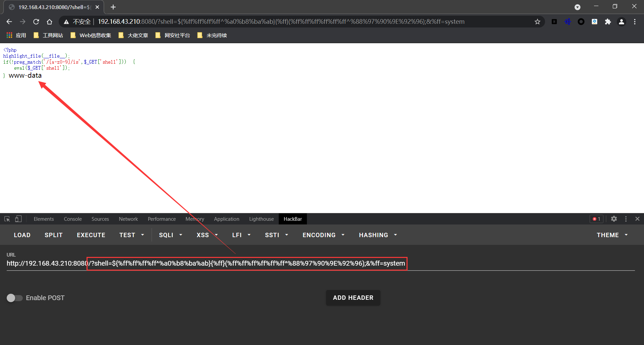644x345 pixels.
Task: Click the HackBar EXECUTE button
Action: pyautogui.click(x=91, y=235)
